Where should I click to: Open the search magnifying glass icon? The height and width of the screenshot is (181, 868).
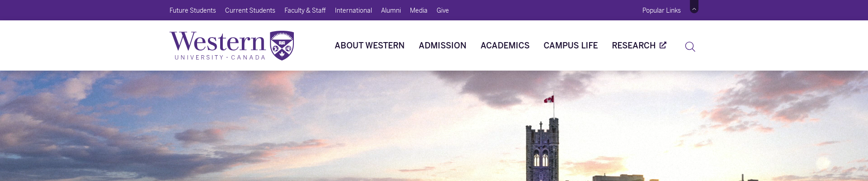coord(690,47)
